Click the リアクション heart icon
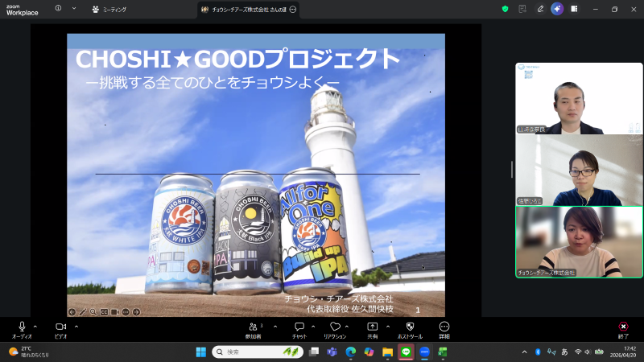The height and width of the screenshot is (362, 644). [x=335, y=329]
